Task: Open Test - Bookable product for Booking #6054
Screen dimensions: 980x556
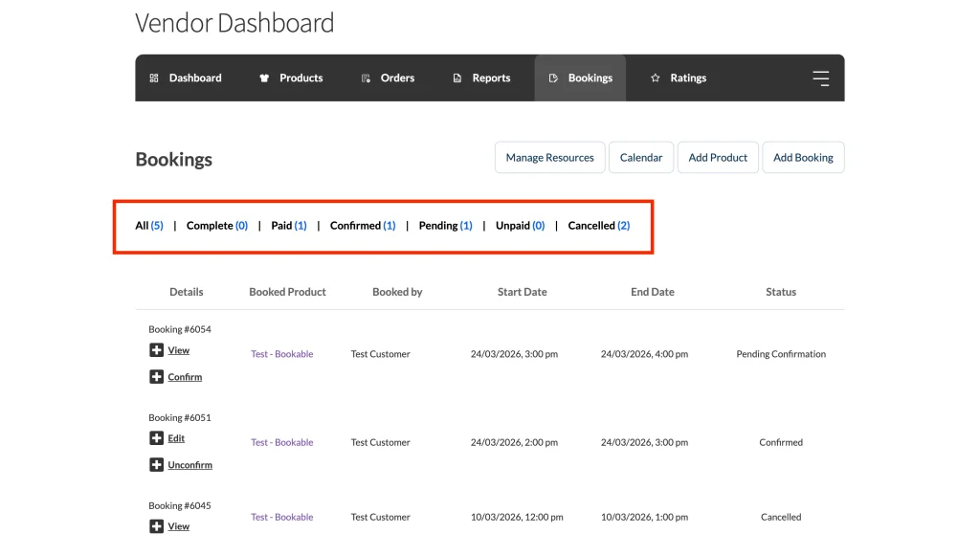Action: (282, 354)
